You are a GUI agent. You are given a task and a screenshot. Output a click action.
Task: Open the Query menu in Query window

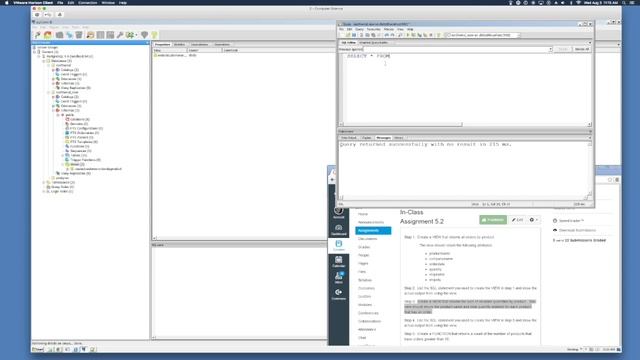tap(359, 29)
